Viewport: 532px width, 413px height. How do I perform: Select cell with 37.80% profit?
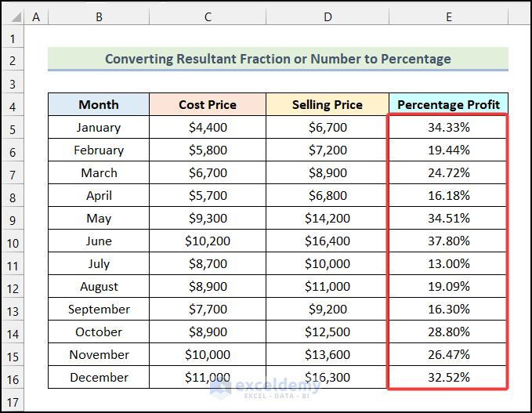[448, 241]
